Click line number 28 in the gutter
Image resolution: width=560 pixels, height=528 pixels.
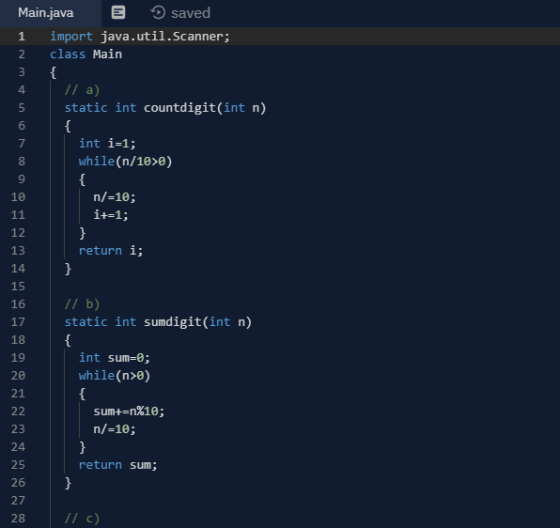pyautogui.click(x=18, y=519)
